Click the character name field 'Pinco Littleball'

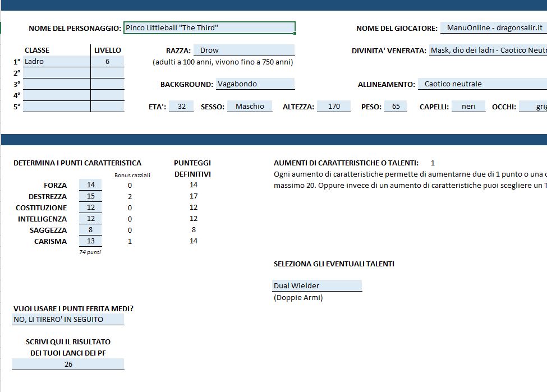coord(209,28)
